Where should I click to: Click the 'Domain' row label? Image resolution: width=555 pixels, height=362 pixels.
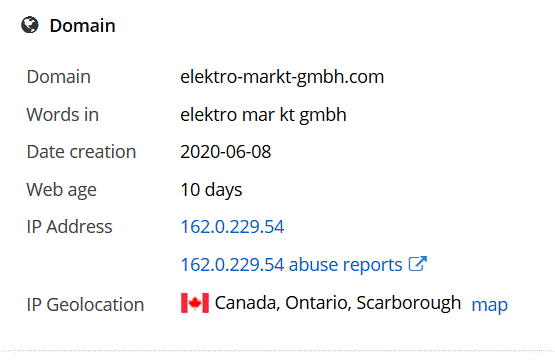pyautogui.click(x=58, y=77)
